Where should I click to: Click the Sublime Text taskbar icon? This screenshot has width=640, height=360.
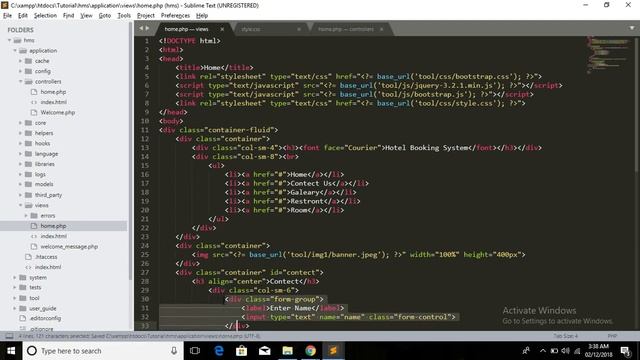pyautogui.click(x=333, y=351)
